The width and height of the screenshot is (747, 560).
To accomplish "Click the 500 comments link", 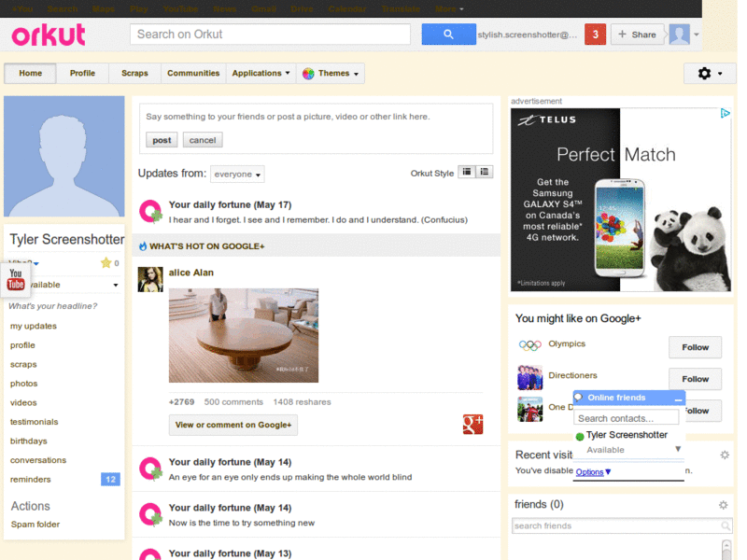I will pos(233,402).
